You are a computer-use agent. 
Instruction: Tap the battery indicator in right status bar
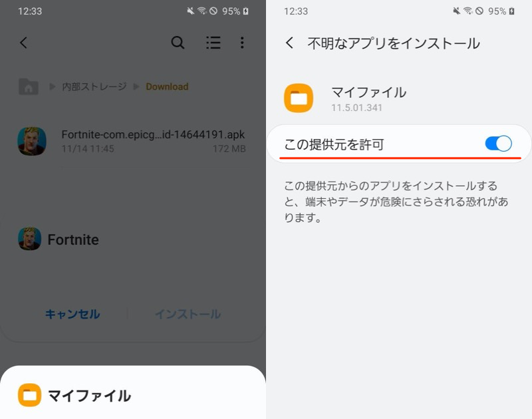pyautogui.click(x=512, y=11)
